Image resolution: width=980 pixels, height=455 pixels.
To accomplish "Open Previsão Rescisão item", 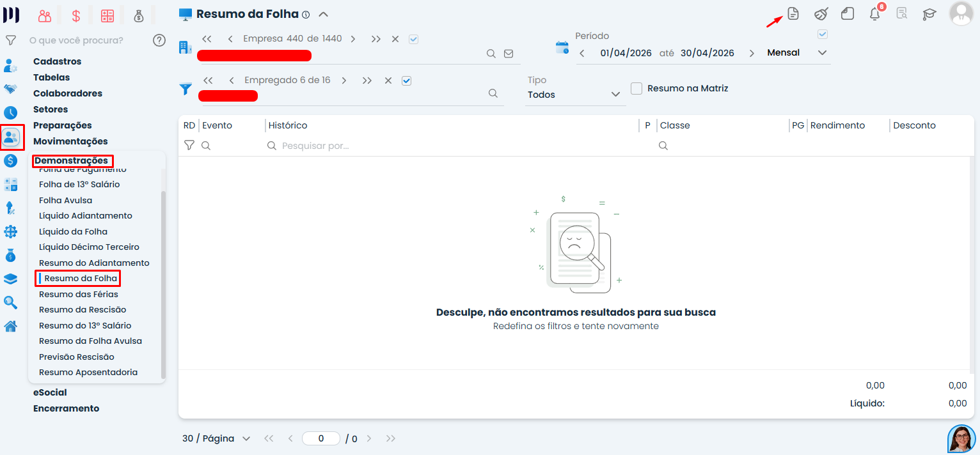I will click(77, 357).
